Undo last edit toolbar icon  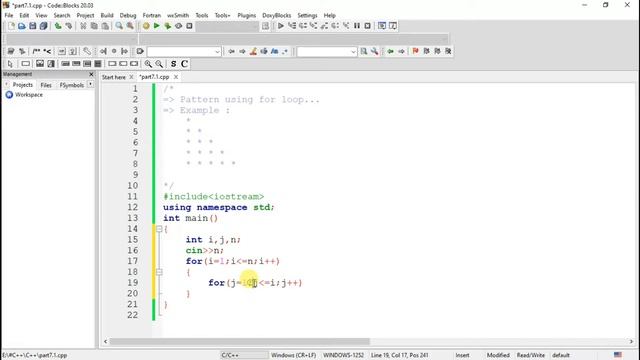click(58, 26)
